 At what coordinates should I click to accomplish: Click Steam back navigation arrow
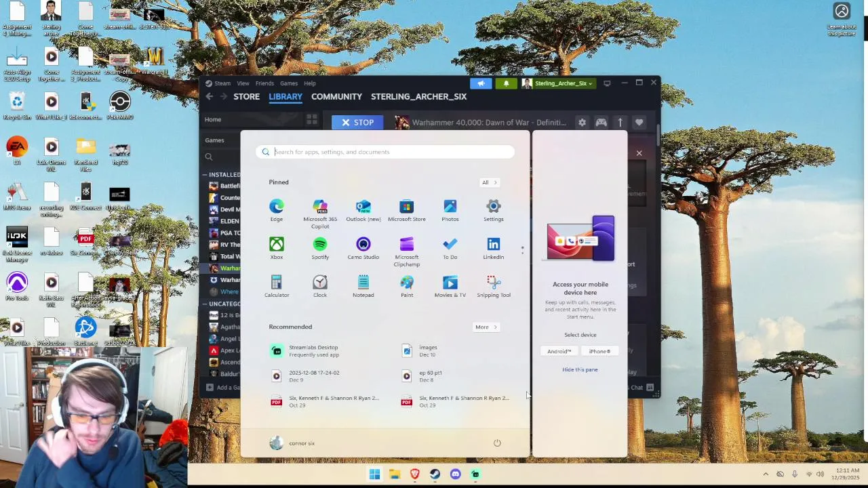point(210,97)
